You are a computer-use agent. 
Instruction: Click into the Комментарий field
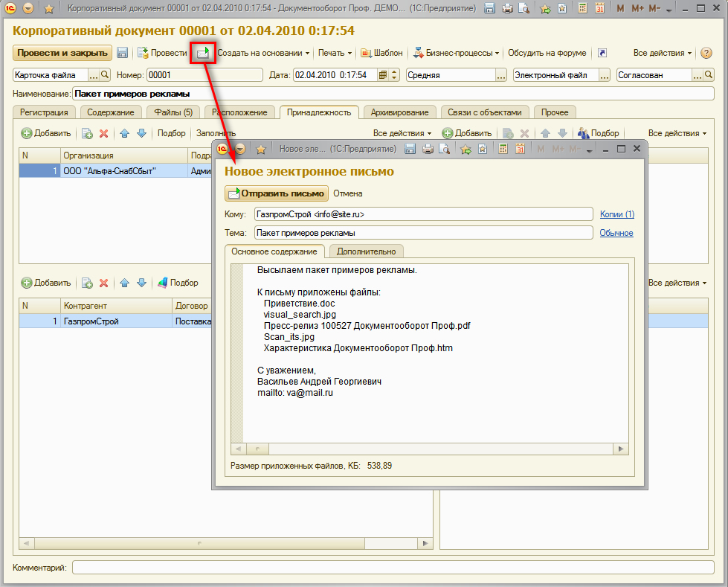(393, 568)
